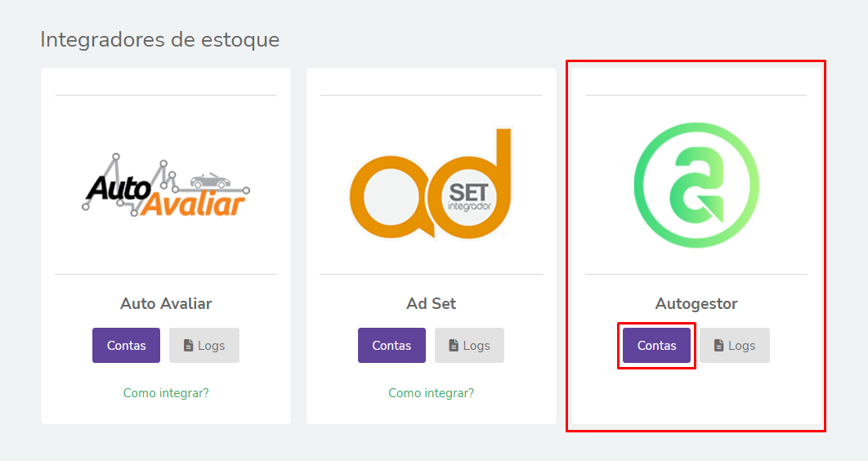Click the Ad Set integrador logo

coord(431,184)
